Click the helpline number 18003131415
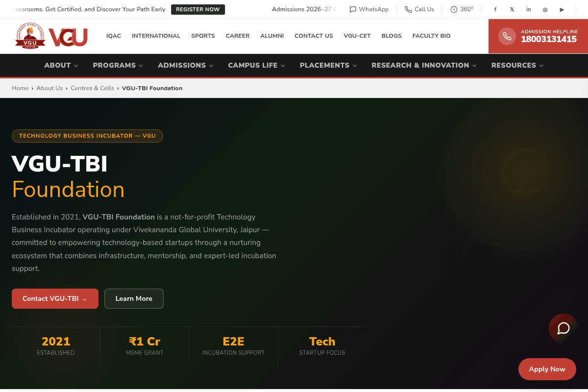Image resolution: width=588 pixels, height=392 pixels. [x=549, y=40]
